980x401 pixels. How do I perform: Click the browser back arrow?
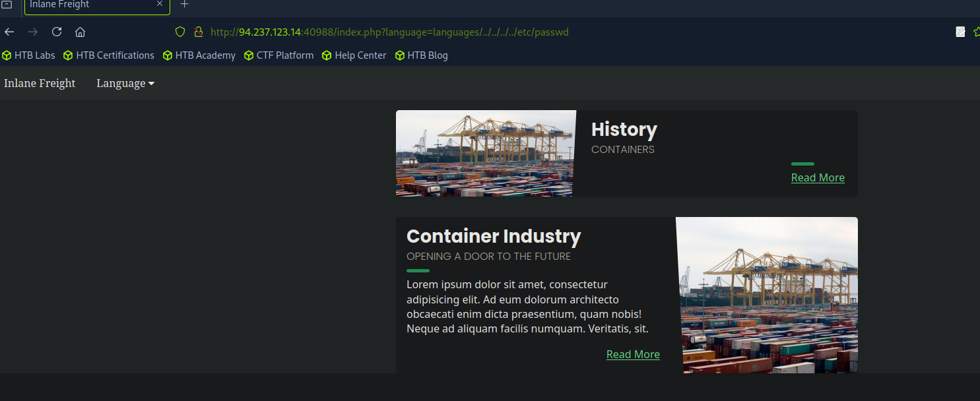9,32
